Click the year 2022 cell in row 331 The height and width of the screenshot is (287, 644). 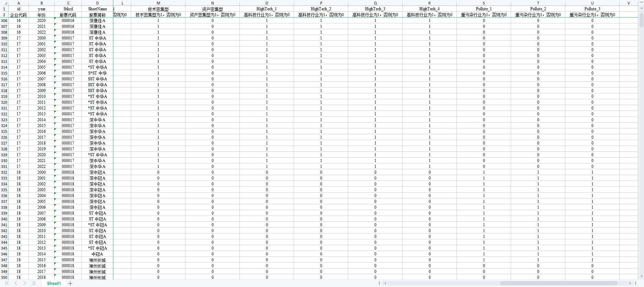point(42,167)
